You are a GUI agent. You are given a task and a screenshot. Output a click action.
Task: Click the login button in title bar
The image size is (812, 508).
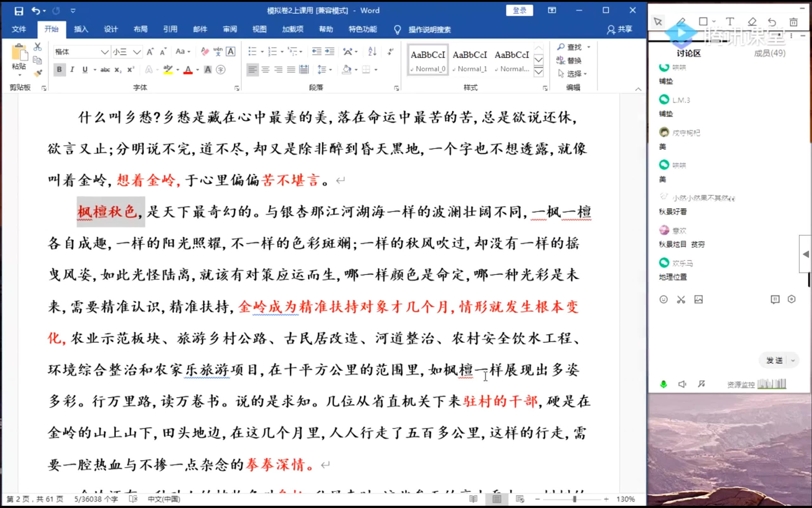tap(520, 10)
